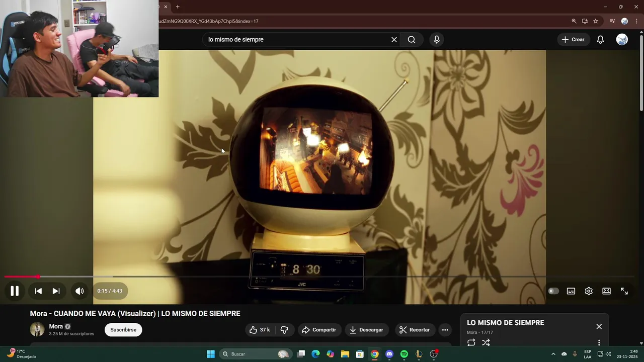This screenshot has height=362, width=644.
Task: Close the LO MISMO DE SIEMPRE playlist panel
Action: [599, 326]
